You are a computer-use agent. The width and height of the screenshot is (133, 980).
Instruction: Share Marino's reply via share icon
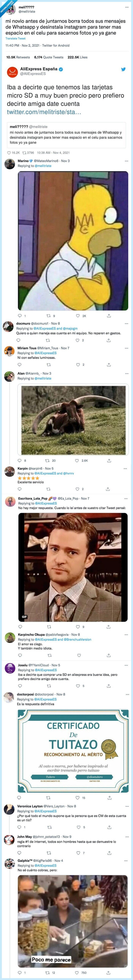[109, 316]
